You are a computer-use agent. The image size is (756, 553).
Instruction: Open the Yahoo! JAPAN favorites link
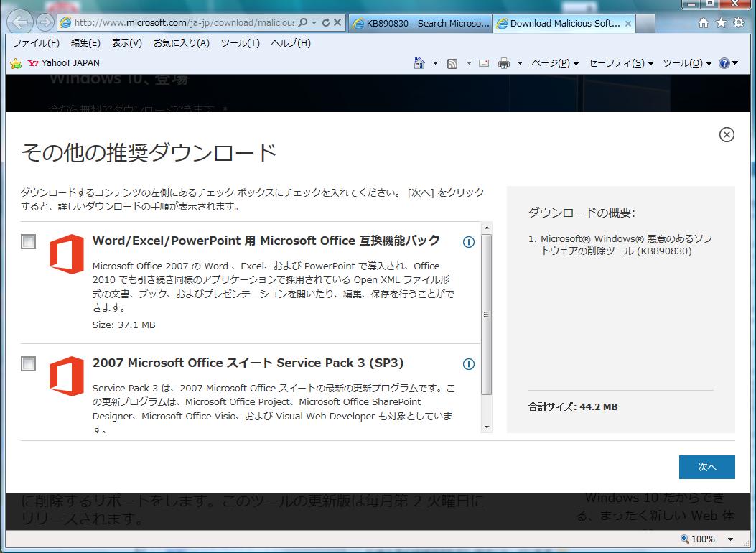coord(63,63)
